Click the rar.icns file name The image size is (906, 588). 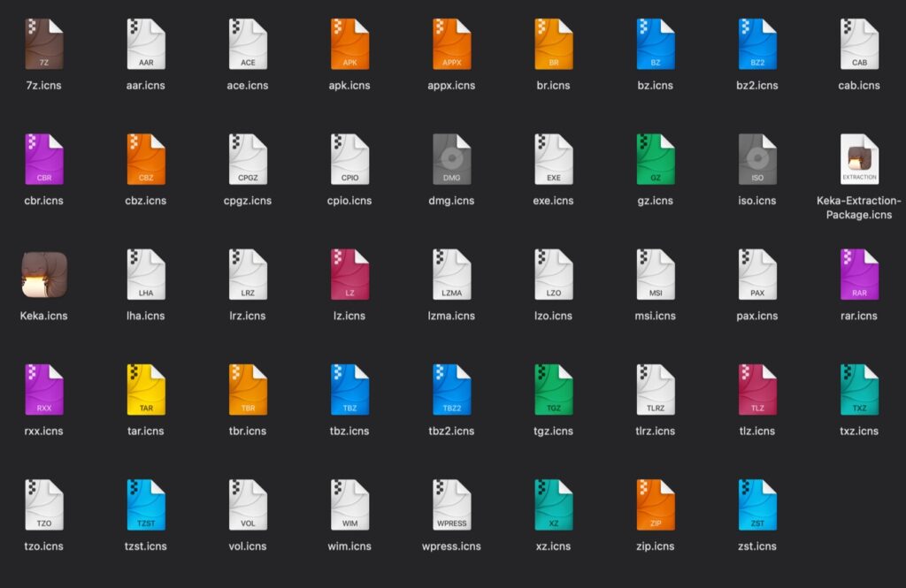tap(859, 316)
